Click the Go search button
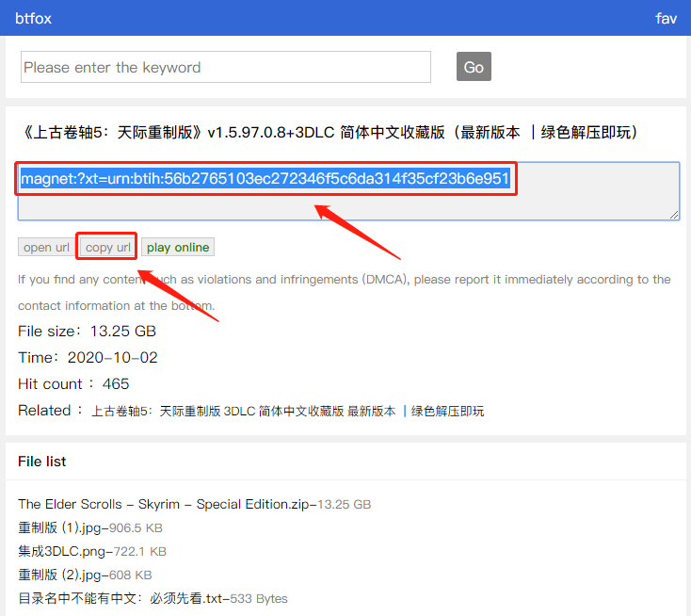691x616 pixels. [474, 67]
